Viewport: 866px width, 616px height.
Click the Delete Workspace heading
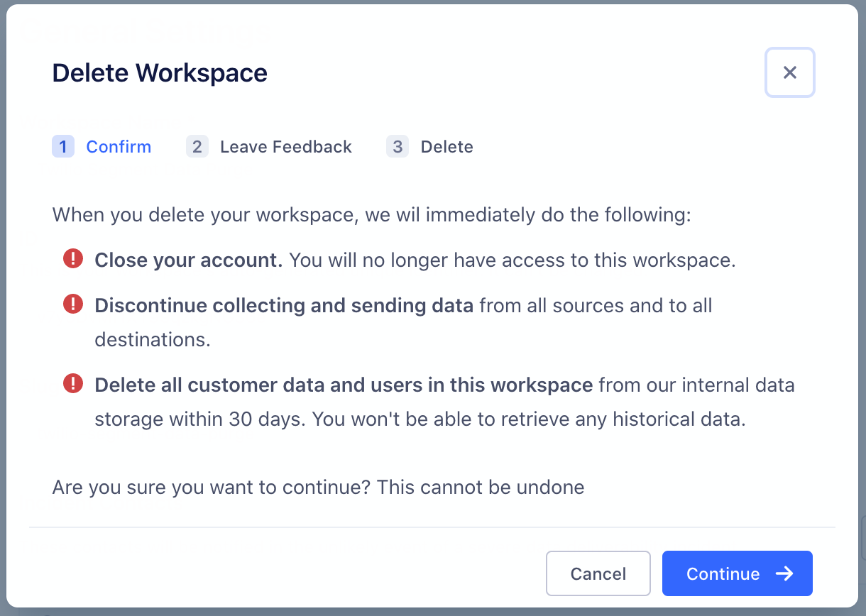click(x=159, y=72)
